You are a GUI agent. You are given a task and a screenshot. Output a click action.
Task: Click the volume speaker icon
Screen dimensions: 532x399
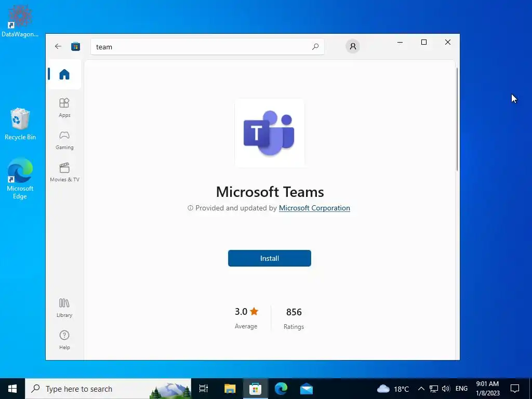pyautogui.click(x=446, y=389)
